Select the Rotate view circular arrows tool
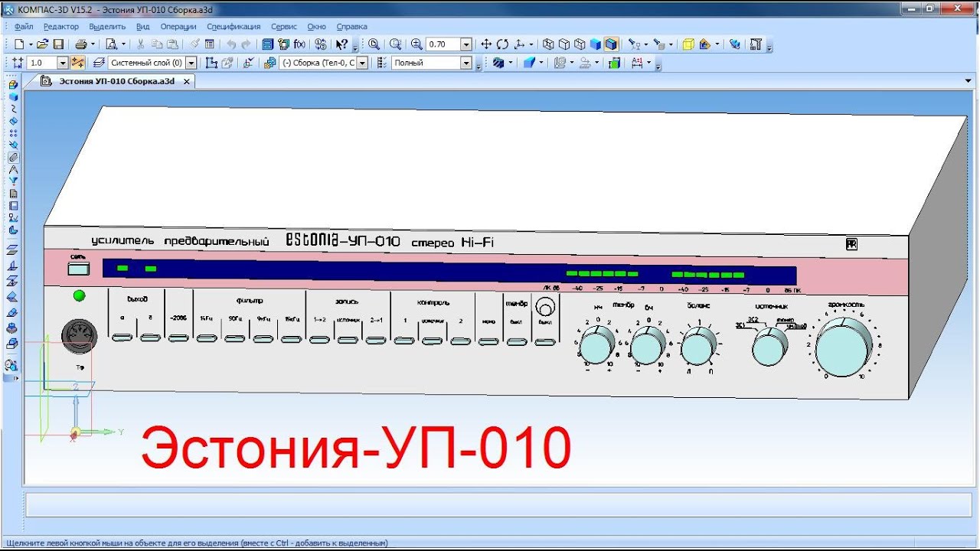This screenshot has width=980, height=551. click(x=502, y=44)
